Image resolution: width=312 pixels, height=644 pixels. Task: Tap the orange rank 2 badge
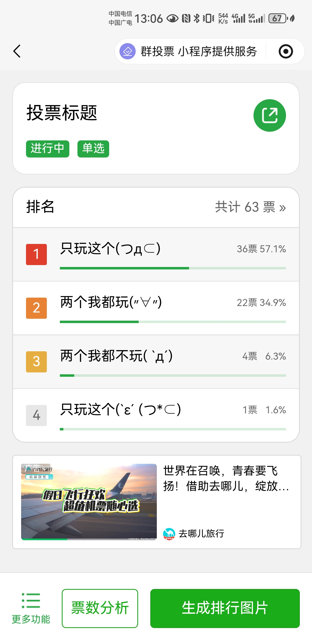[x=36, y=308]
